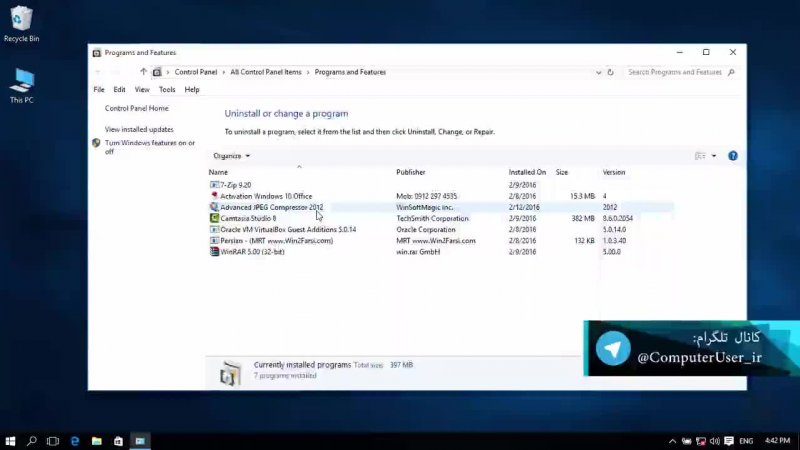Open the Help question mark icon
800x450 pixels.
point(732,156)
